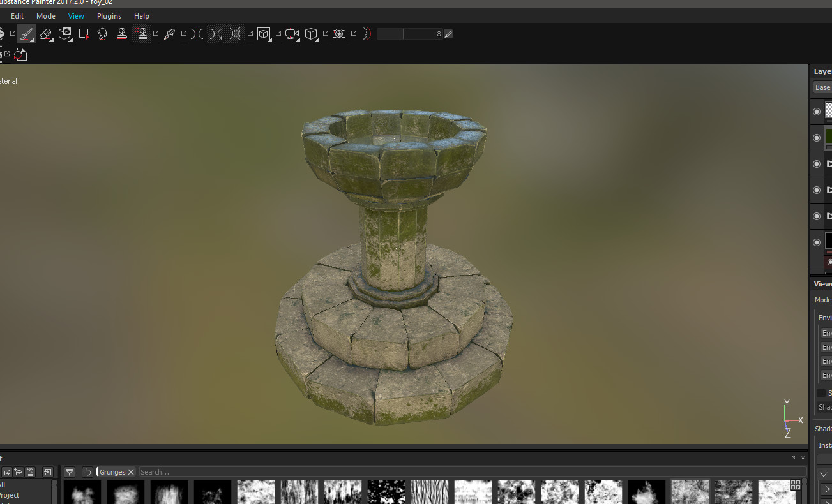The width and height of the screenshot is (832, 504).
Task: Expand the brush tool preset options
Action: point(32,40)
